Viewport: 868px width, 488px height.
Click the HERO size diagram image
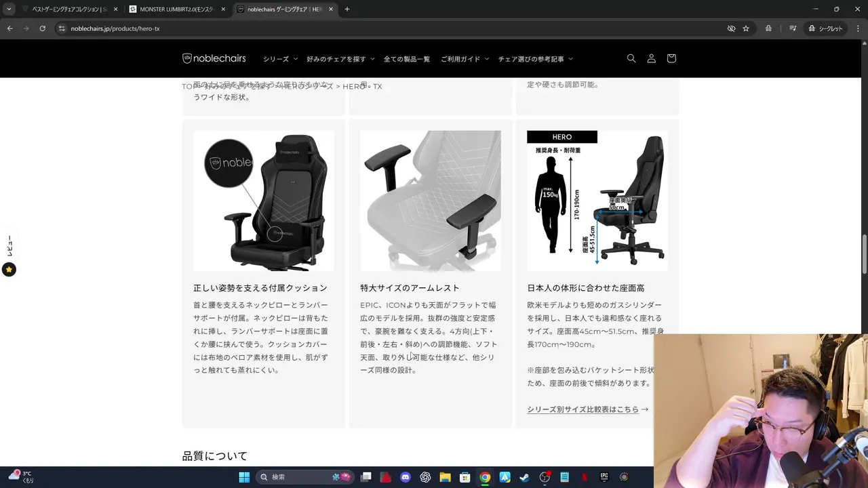click(597, 201)
